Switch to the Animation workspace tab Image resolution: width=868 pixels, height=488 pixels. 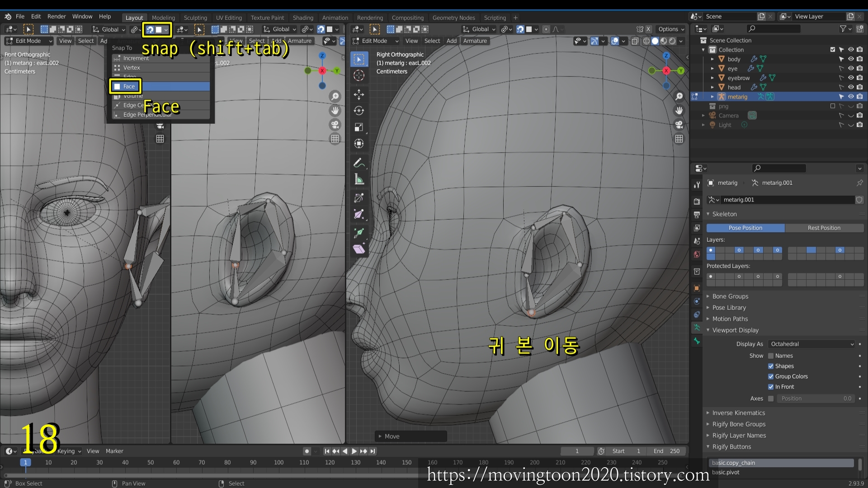tap(335, 18)
